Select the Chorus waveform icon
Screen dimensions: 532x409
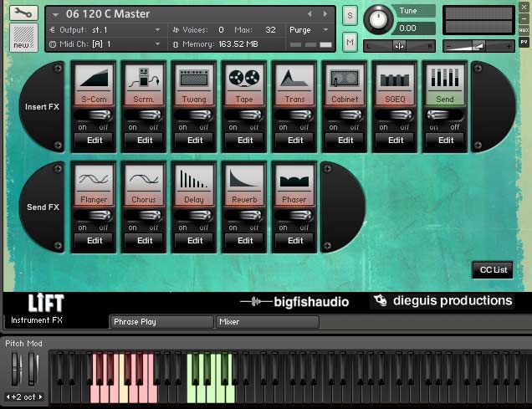(x=144, y=178)
